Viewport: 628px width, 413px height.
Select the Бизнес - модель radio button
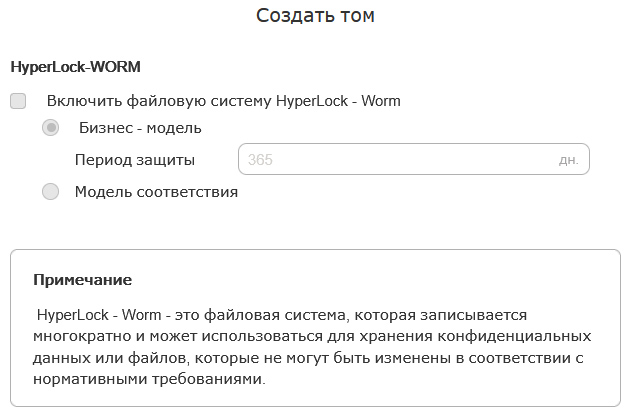tap(50, 128)
